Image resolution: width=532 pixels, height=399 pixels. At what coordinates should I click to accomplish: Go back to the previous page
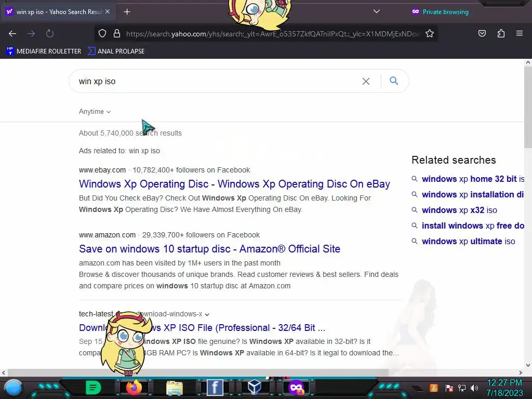click(x=12, y=33)
